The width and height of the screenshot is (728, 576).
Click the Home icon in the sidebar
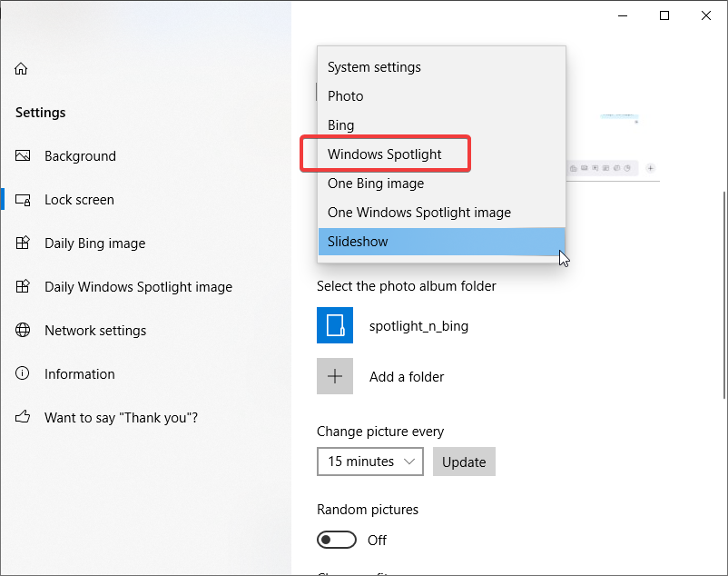[21, 69]
